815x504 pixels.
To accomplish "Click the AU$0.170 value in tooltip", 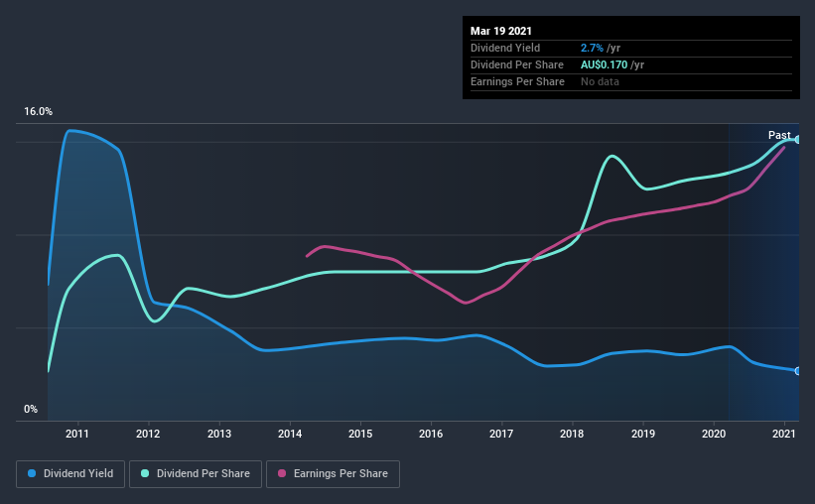I will (x=606, y=64).
